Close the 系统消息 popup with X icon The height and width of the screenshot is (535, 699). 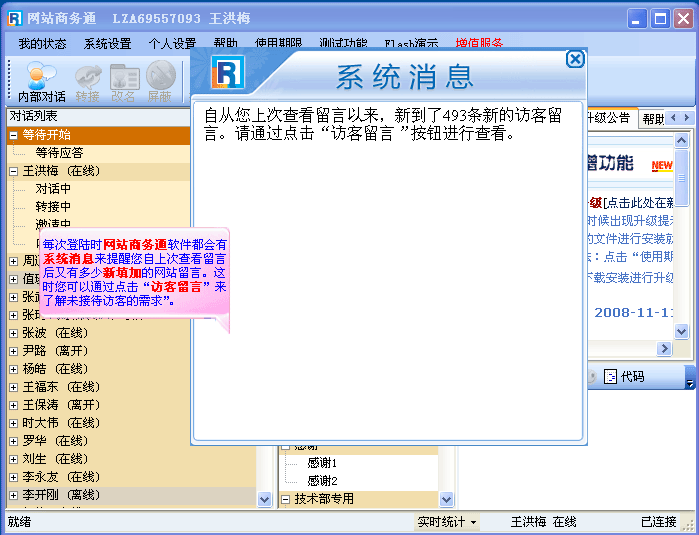click(575, 59)
